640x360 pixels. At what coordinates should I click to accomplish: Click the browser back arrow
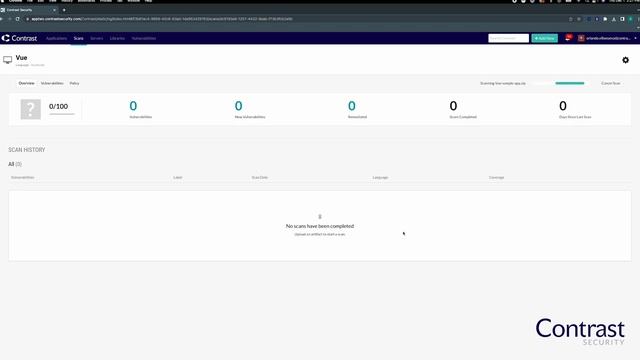coord(2,19)
